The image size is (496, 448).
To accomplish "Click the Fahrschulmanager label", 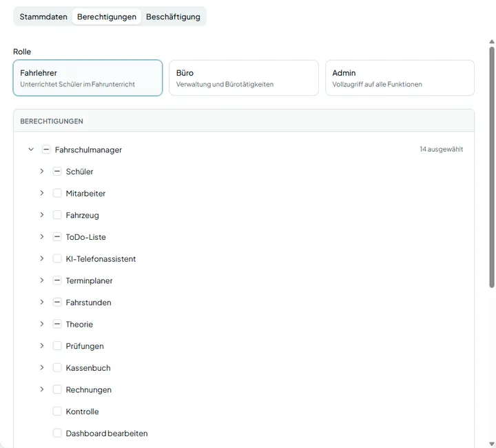I will [88, 150].
